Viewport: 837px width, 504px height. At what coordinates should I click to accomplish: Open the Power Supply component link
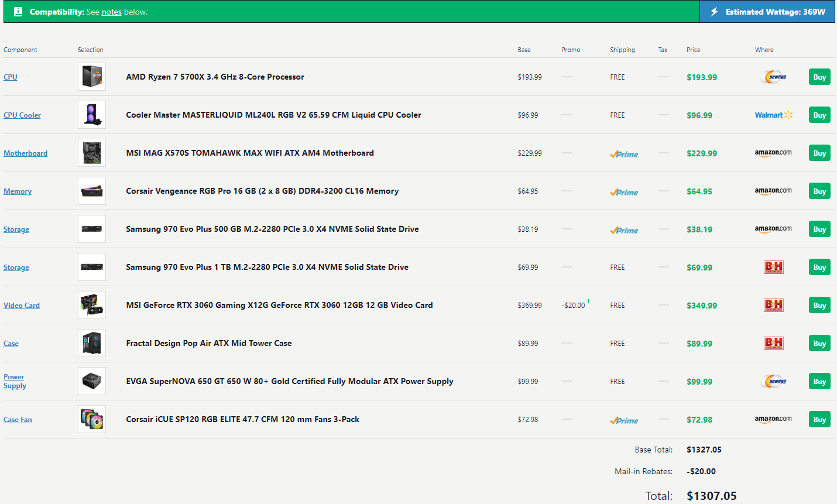(x=15, y=381)
